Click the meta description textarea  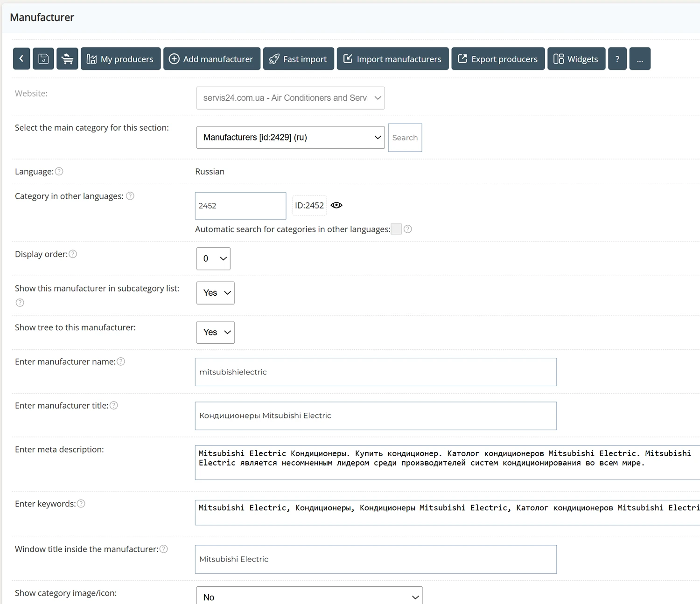(x=448, y=463)
